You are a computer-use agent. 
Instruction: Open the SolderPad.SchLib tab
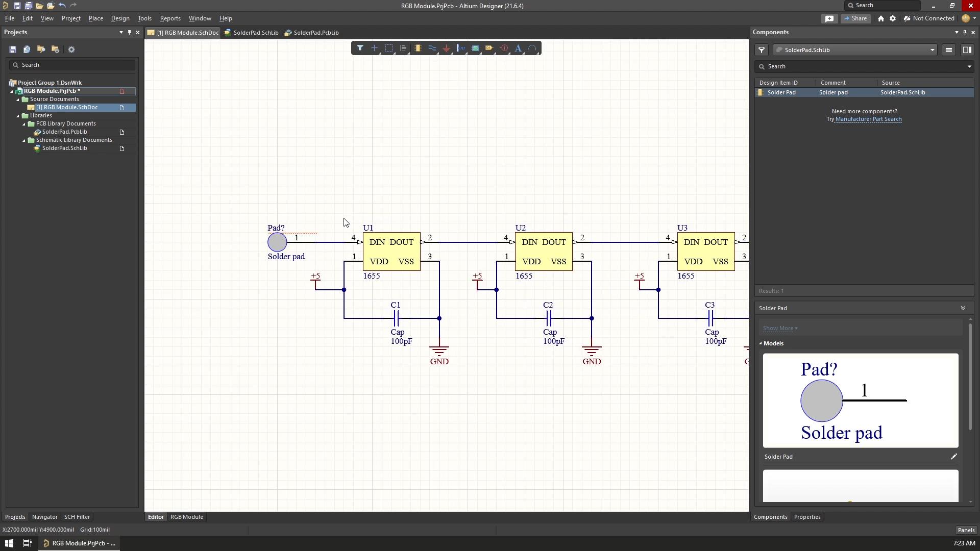point(256,32)
